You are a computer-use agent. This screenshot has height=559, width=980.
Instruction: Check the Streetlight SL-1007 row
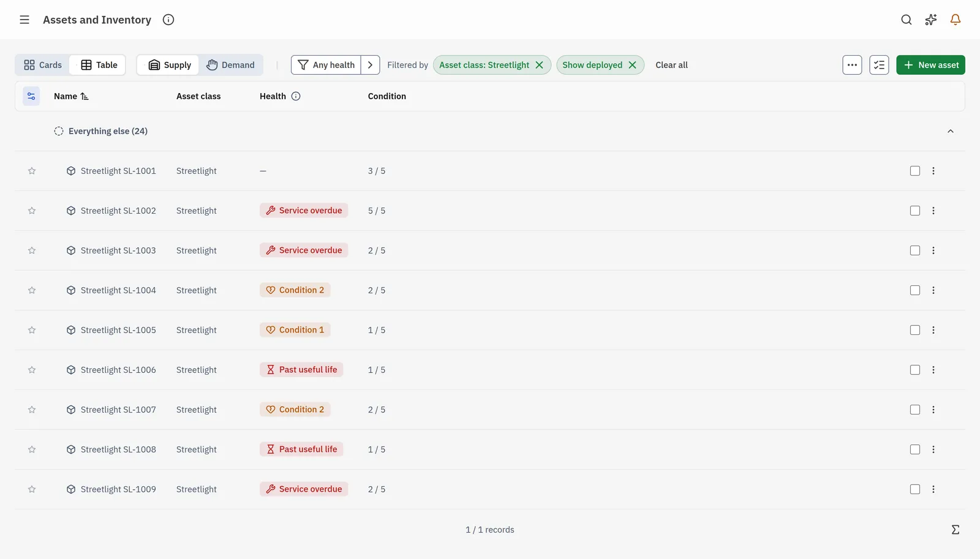pos(915,410)
